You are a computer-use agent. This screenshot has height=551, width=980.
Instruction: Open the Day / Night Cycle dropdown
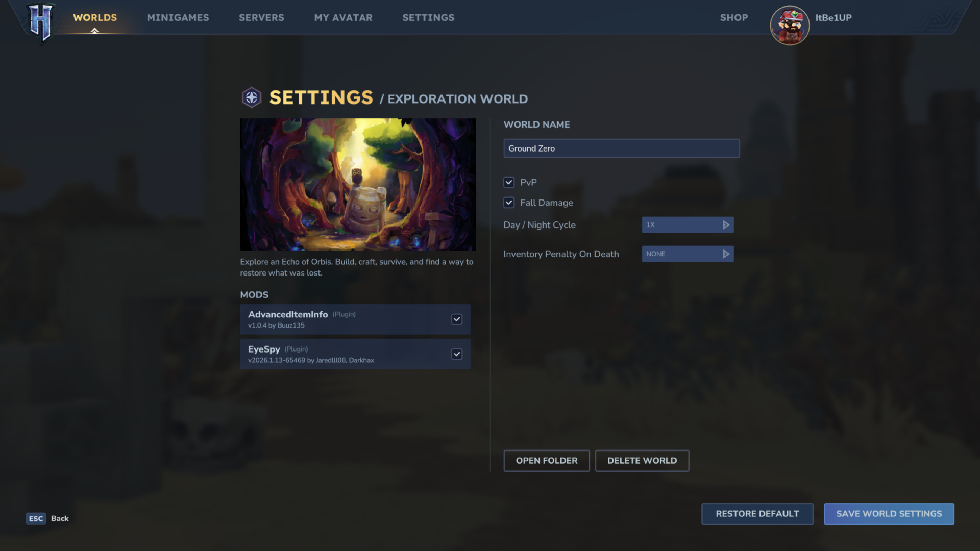pos(688,224)
